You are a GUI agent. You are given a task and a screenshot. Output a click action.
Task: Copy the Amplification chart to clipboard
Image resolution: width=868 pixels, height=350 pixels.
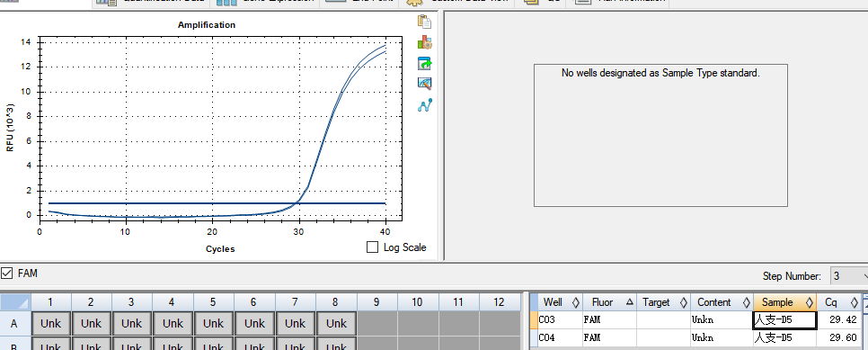425,22
